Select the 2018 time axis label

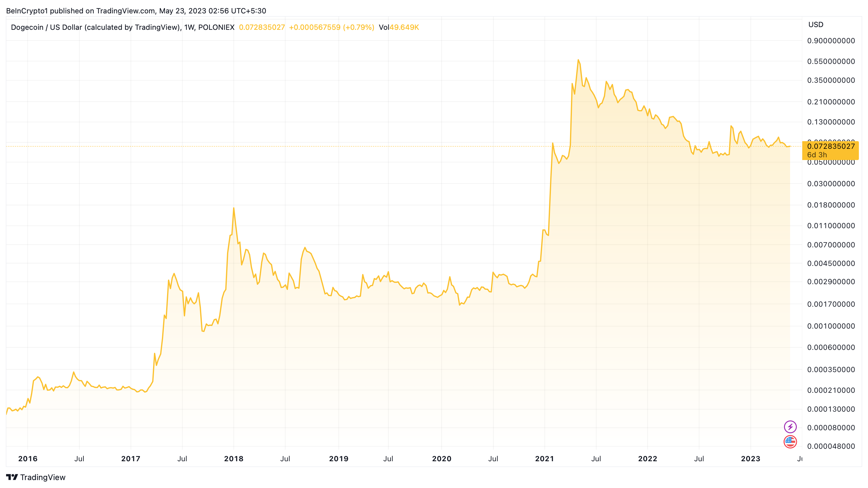(233, 458)
